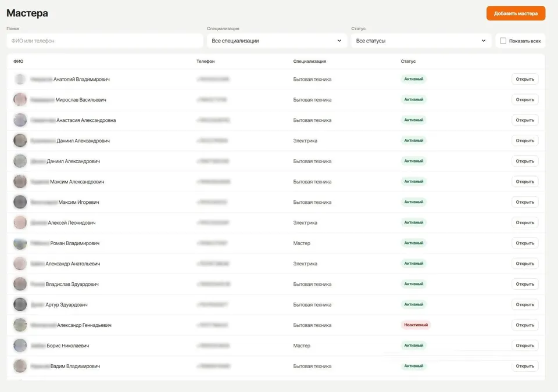Open the Все статусы dropdown
The width and height of the screenshot is (558, 392).
[421, 41]
